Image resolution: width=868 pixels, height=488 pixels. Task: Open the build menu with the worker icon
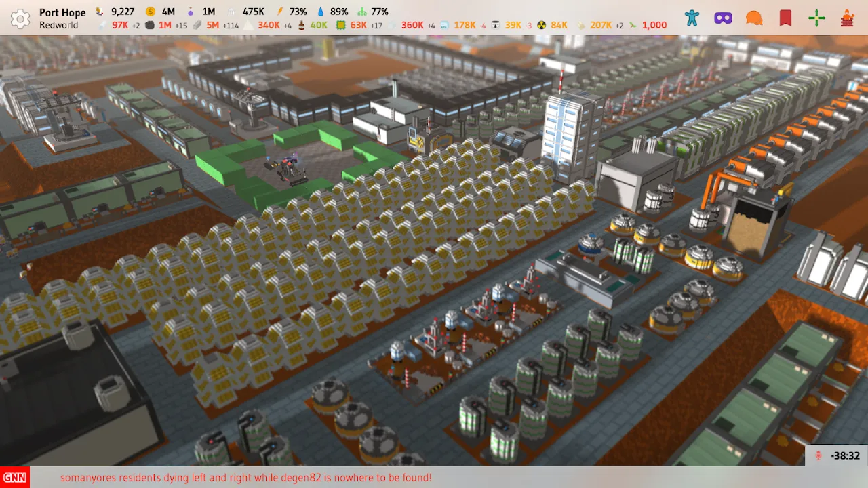coord(847,18)
